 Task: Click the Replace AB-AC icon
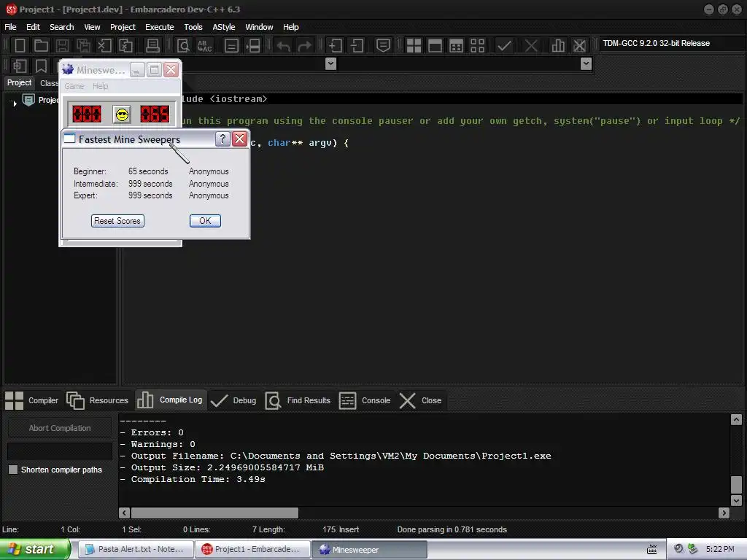click(205, 46)
